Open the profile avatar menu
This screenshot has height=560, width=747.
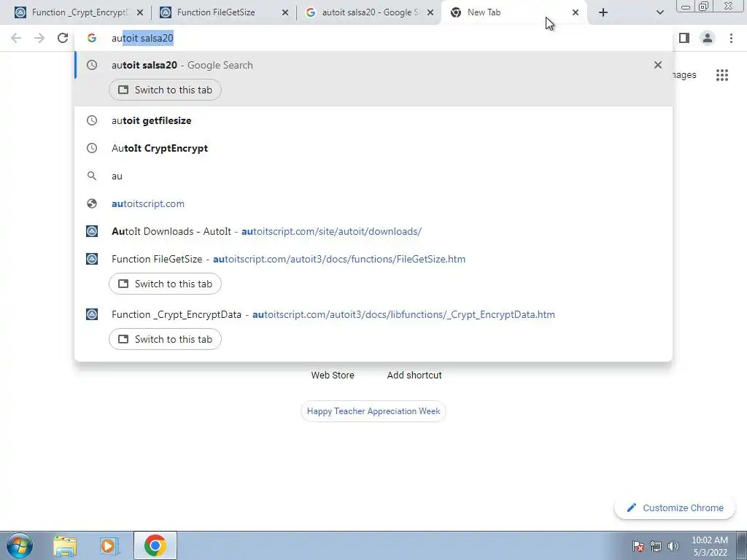(708, 38)
